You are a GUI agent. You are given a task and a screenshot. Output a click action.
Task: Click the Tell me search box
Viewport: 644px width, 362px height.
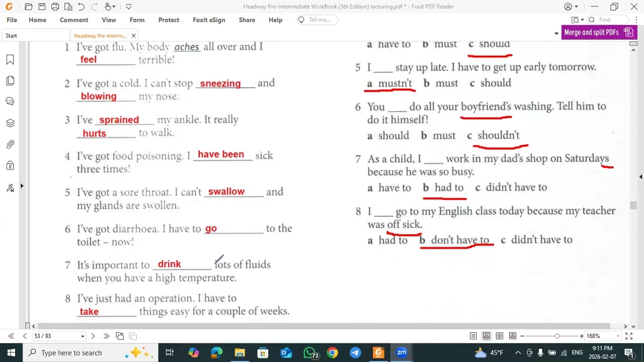(x=317, y=20)
